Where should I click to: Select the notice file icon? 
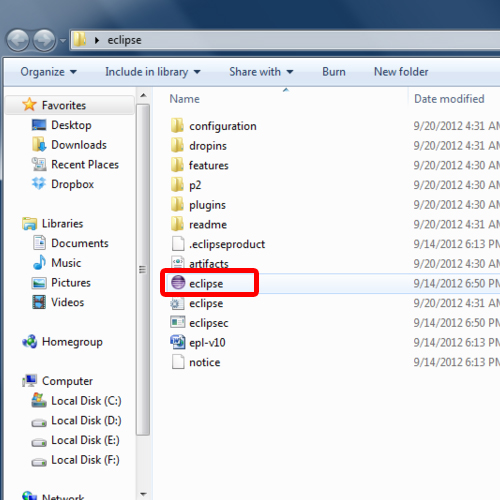pyautogui.click(x=178, y=362)
